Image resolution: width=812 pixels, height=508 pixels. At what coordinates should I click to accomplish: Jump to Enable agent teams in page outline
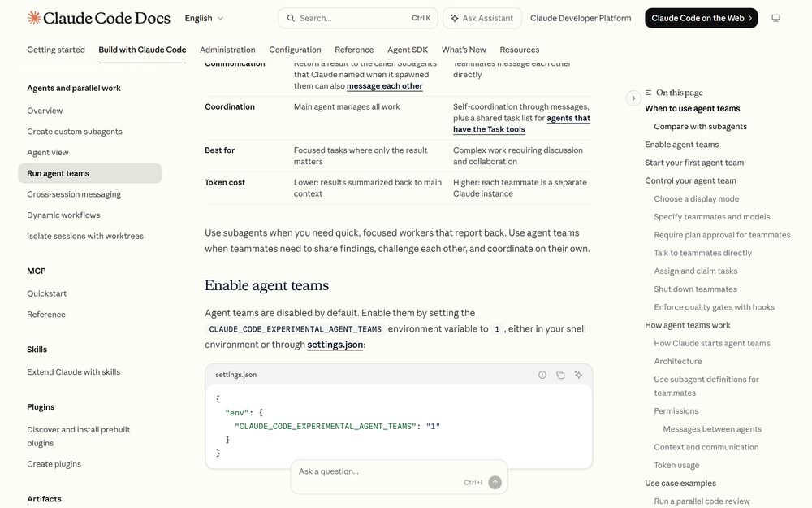point(681,145)
